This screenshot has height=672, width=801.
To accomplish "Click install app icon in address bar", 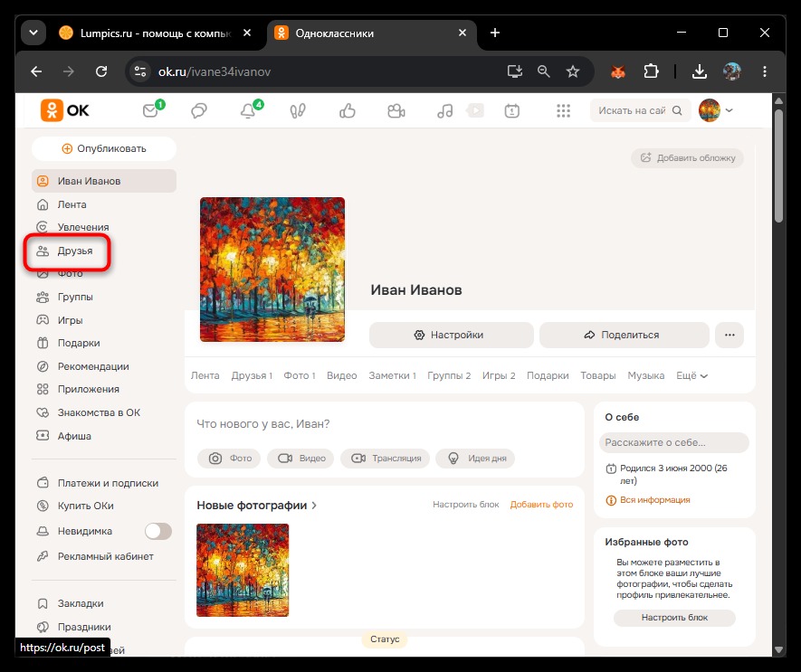I will [x=514, y=71].
